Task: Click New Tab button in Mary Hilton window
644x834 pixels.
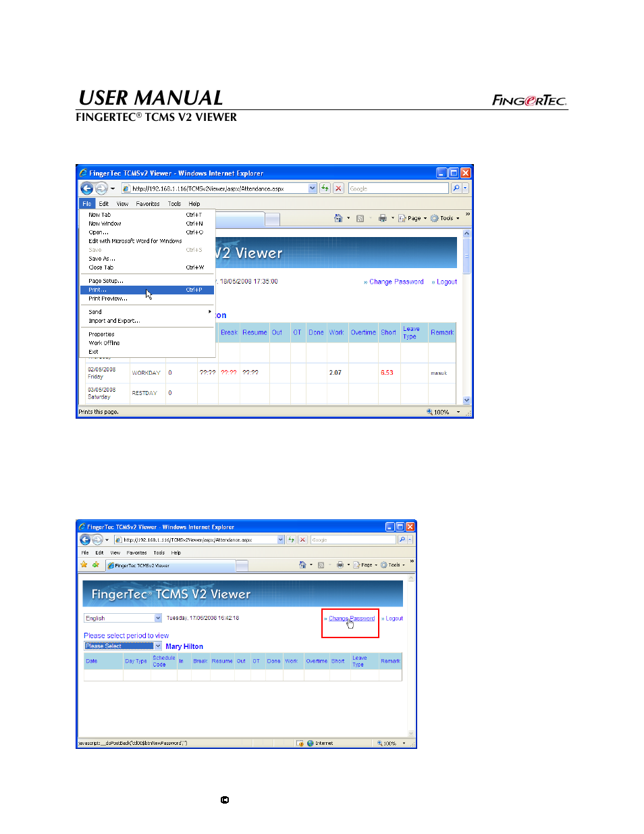Action: click(242, 565)
